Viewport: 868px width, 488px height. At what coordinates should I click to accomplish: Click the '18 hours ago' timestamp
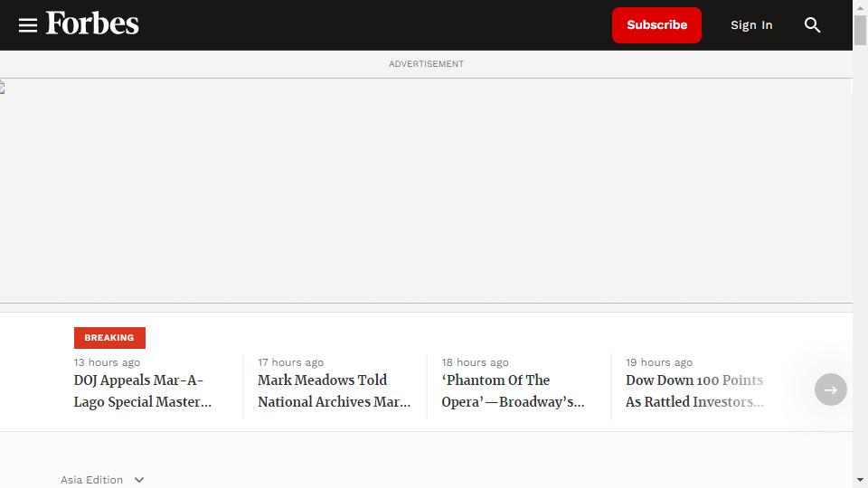(475, 362)
